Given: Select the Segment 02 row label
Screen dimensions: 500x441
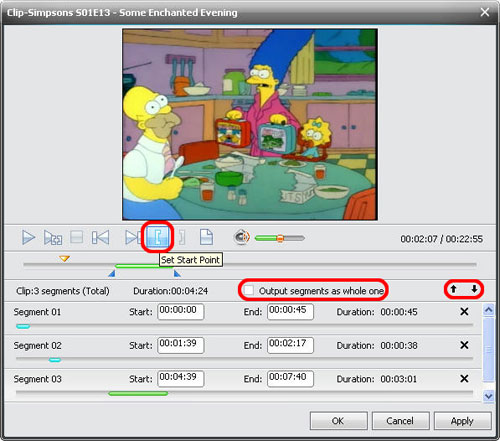Looking at the screenshot, I should pyautogui.click(x=37, y=346).
